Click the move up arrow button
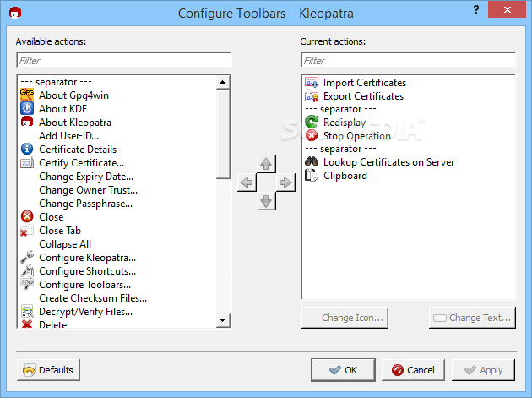 [x=266, y=164]
